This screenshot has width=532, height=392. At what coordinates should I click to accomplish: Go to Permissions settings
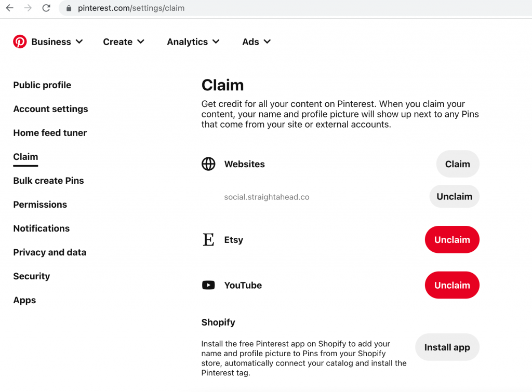[x=40, y=205]
